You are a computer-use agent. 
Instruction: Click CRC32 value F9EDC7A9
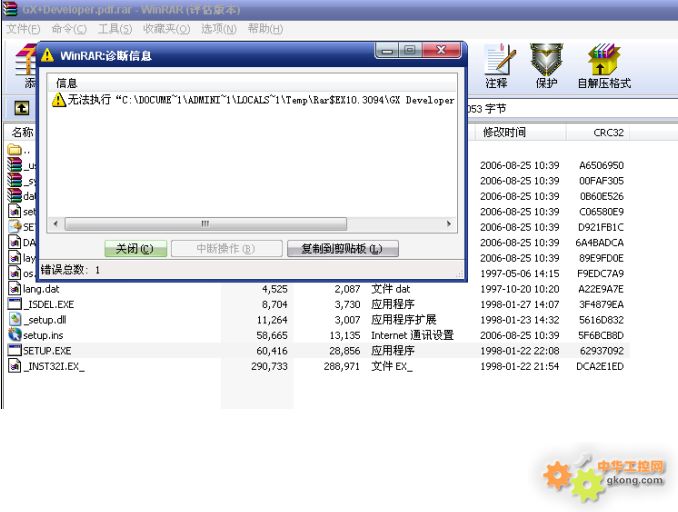[x=601, y=274]
